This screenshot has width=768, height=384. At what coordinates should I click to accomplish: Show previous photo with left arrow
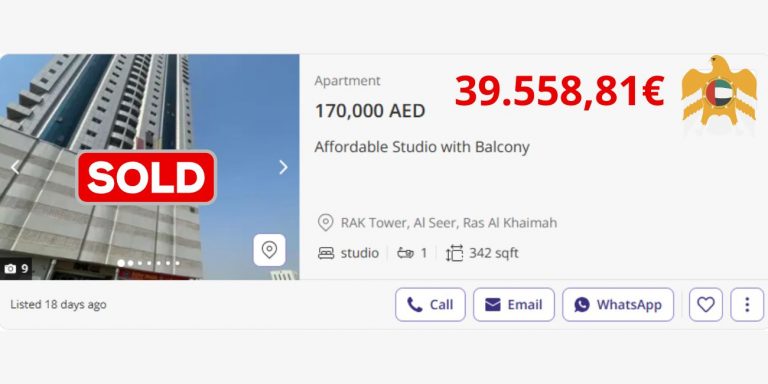15,168
